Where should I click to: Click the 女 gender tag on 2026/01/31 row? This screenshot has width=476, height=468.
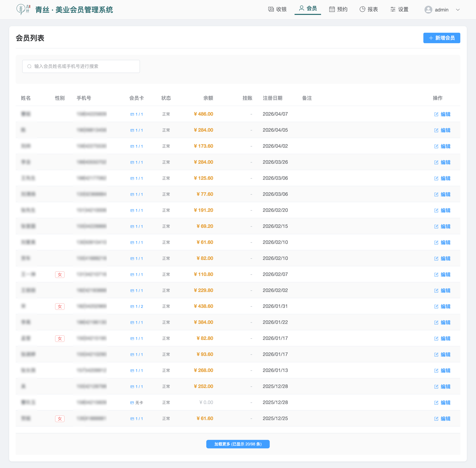[x=60, y=307]
